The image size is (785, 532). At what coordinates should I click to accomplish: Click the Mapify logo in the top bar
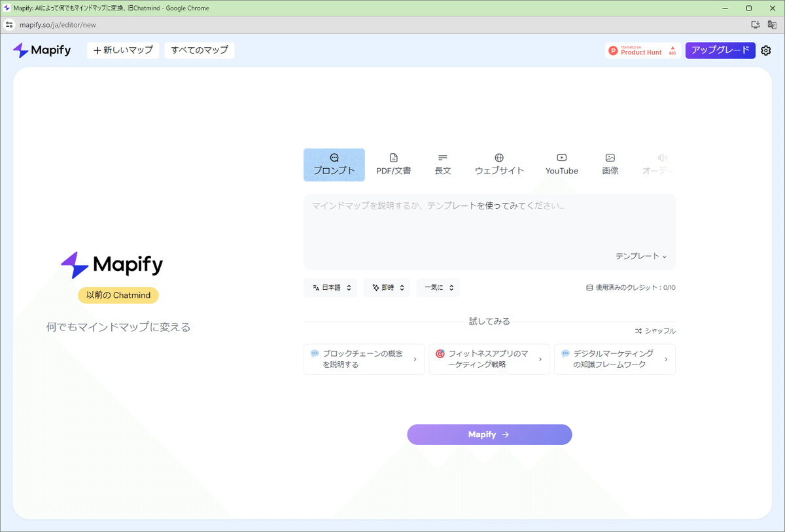41,50
